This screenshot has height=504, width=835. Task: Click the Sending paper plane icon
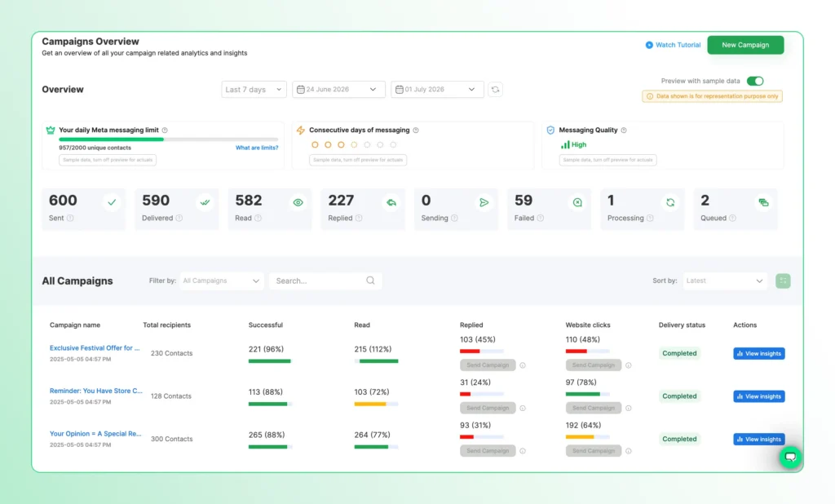484,202
